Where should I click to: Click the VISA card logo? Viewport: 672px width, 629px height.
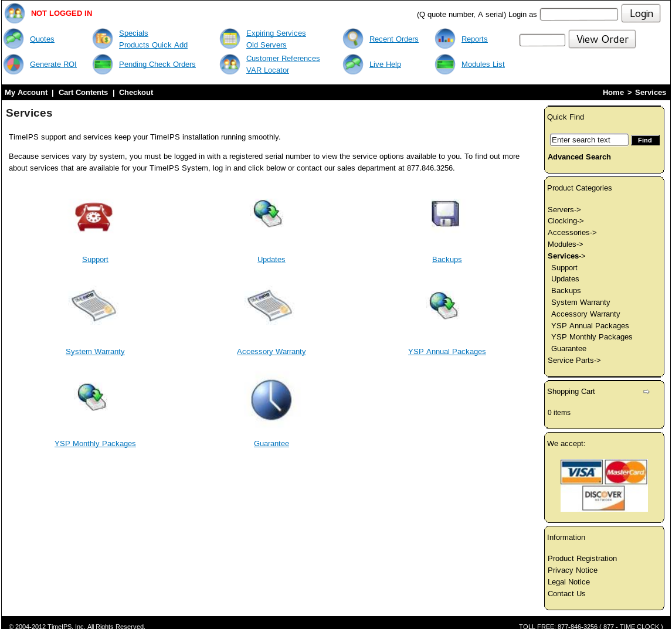coord(582,472)
